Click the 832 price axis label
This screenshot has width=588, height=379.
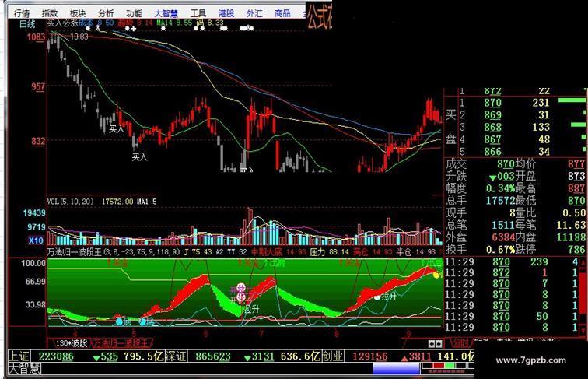tap(38, 141)
